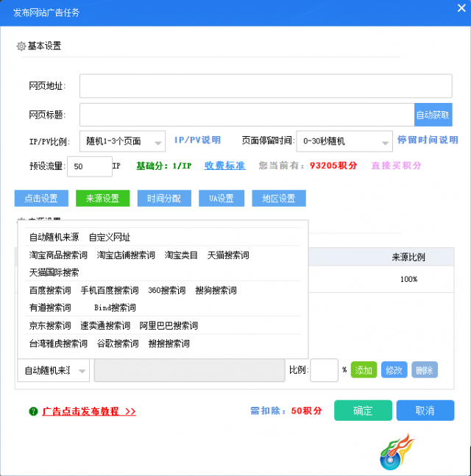The image size is (471, 476).
Task: Choose 速卖通搜索词 source option
Action: pos(105,325)
